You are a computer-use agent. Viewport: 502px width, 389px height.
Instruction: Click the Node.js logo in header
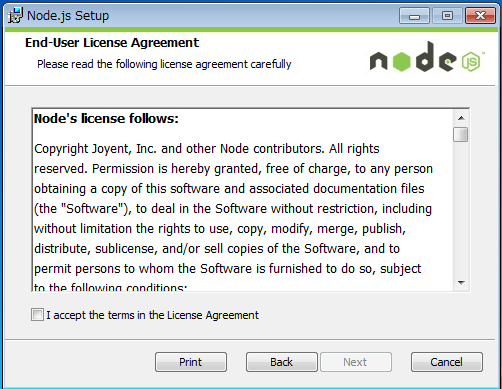click(x=427, y=57)
